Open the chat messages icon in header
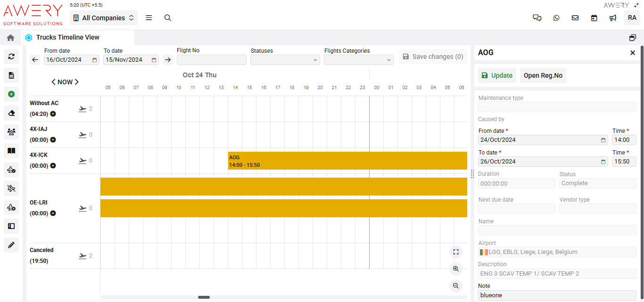 click(x=537, y=18)
